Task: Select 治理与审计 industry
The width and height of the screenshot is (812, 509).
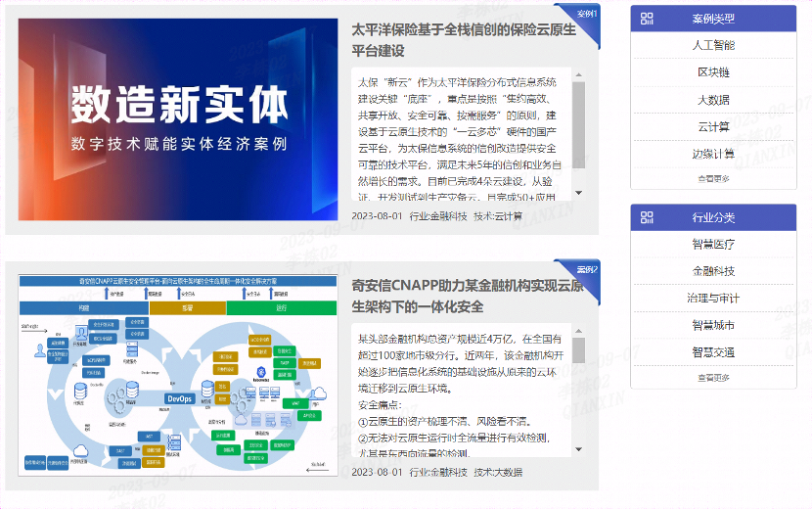Action: tap(713, 298)
